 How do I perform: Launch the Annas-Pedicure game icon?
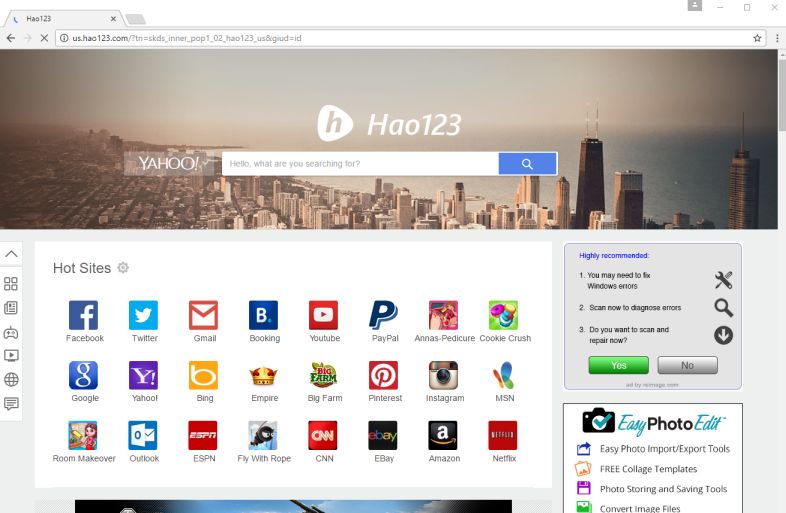click(x=443, y=315)
